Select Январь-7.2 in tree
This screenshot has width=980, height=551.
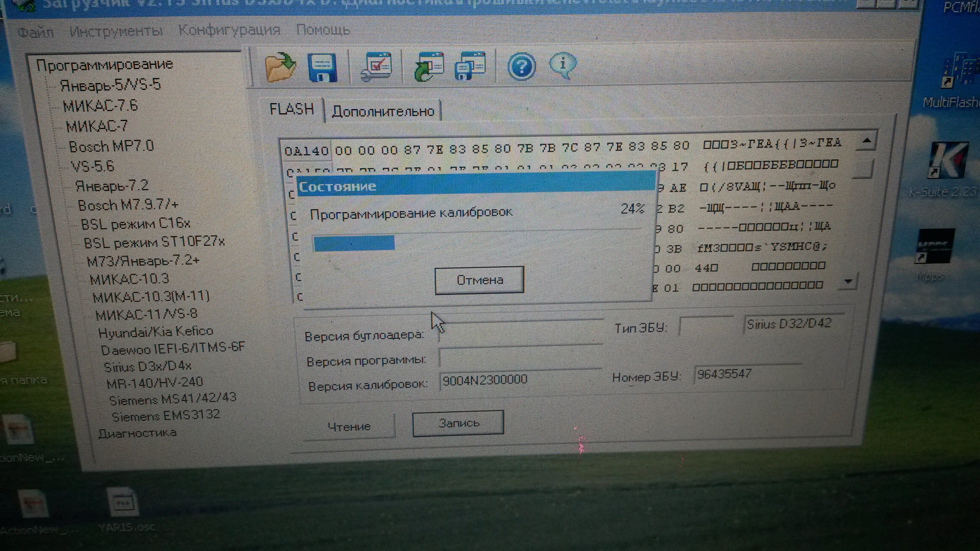[112, 186]
